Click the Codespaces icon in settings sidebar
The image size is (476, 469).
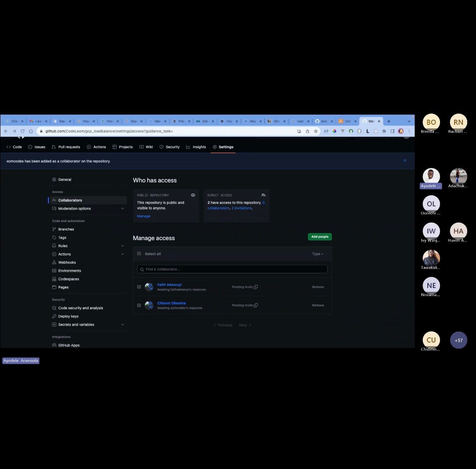tap(54, 279)
